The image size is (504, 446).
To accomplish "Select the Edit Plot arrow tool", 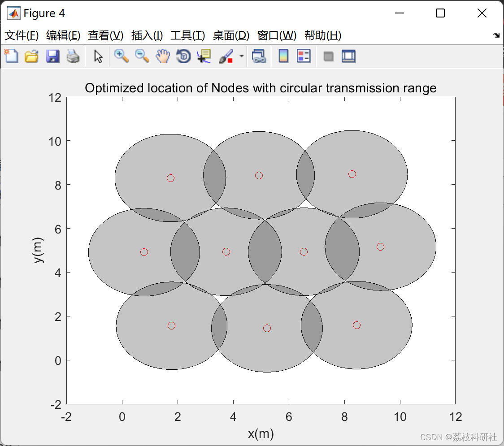I will point(98,56).
